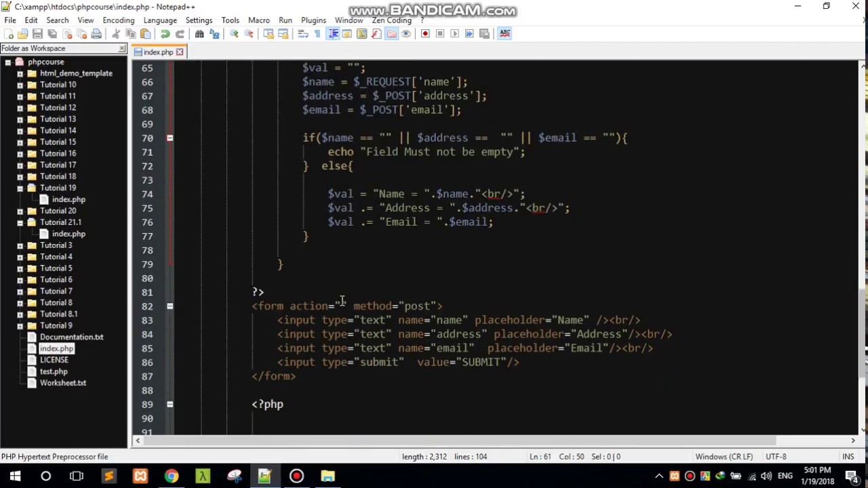This screenshot has width=868, height=488.
Task: Click the Paste clipboard icon
Action: [145, 34]
